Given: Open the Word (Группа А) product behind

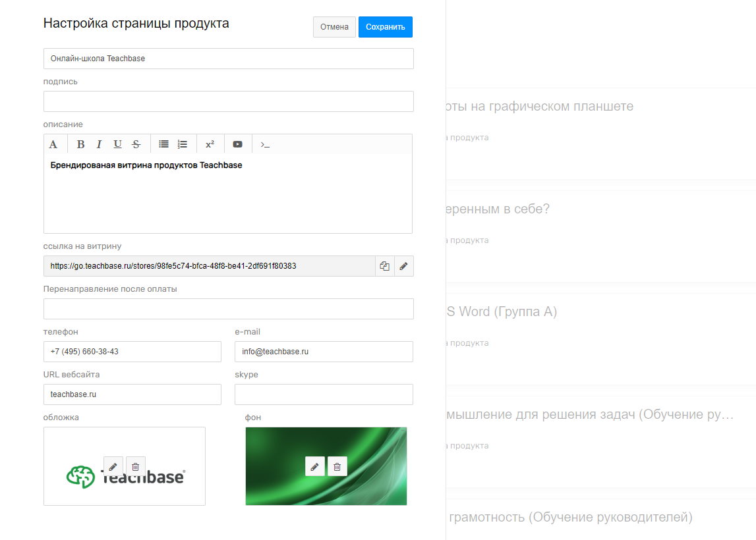Looking at the screenshot, I should tap(502, 311).
